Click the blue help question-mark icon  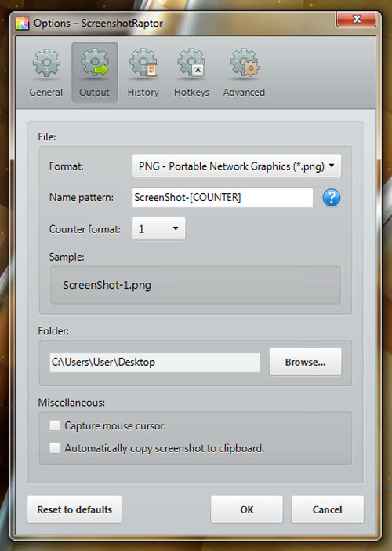332,198
